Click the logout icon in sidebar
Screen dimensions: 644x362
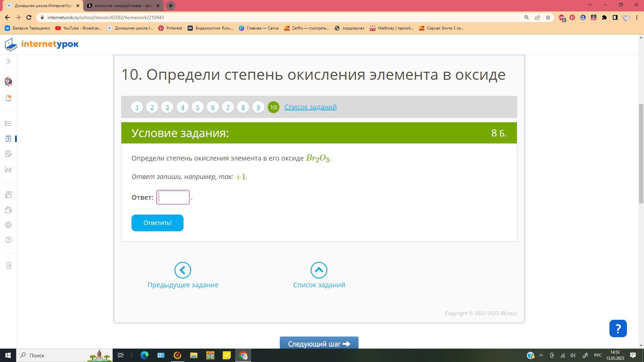tap(8, 266)
